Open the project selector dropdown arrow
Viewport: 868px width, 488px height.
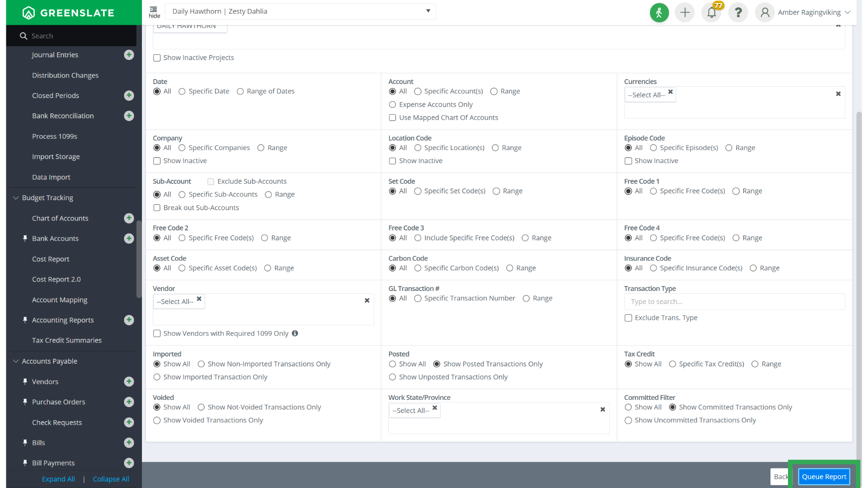point(428,11)
